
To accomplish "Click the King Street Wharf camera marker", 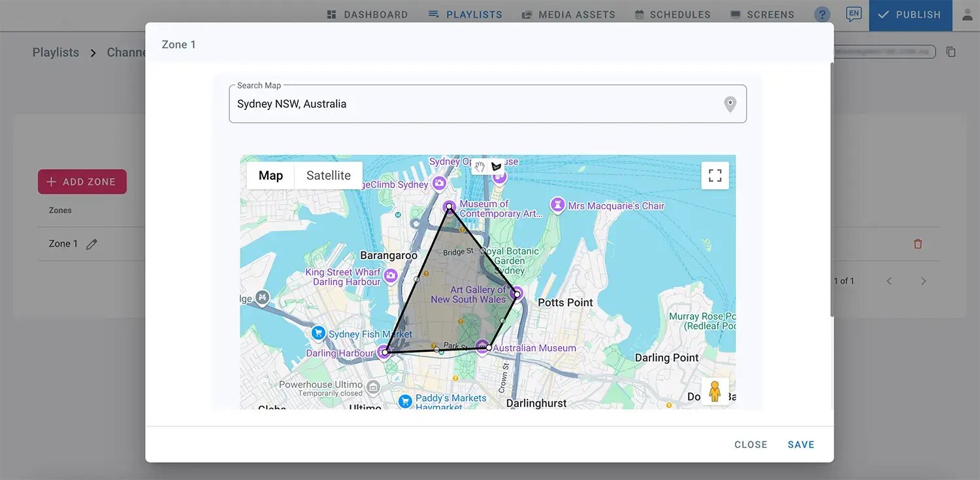I will (x=391, y=276).
